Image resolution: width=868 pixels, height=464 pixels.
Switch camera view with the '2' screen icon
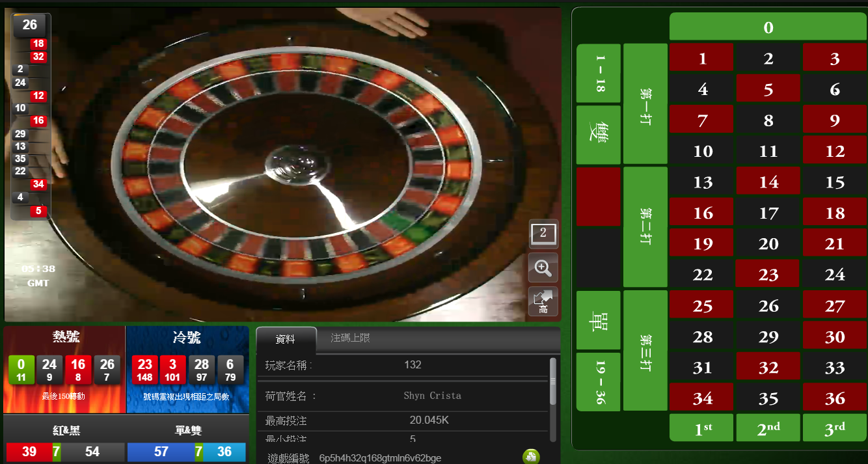coord(543,234)
